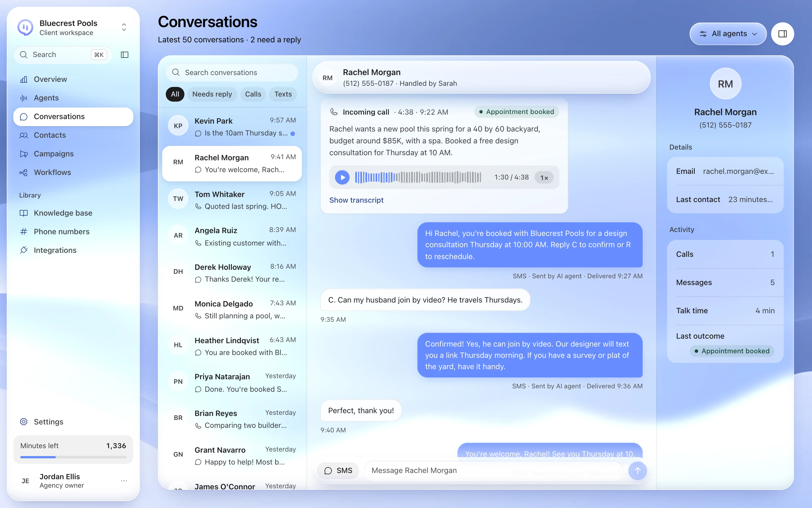
Task: Click the selected Rachel Morgan conversation row
Action: click(x=232, y=164)
